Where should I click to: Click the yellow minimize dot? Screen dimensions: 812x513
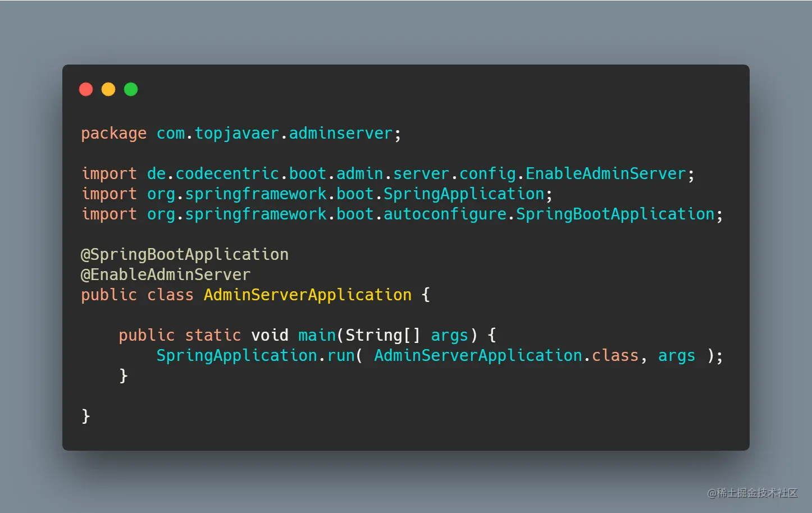(x=108, y=89)
